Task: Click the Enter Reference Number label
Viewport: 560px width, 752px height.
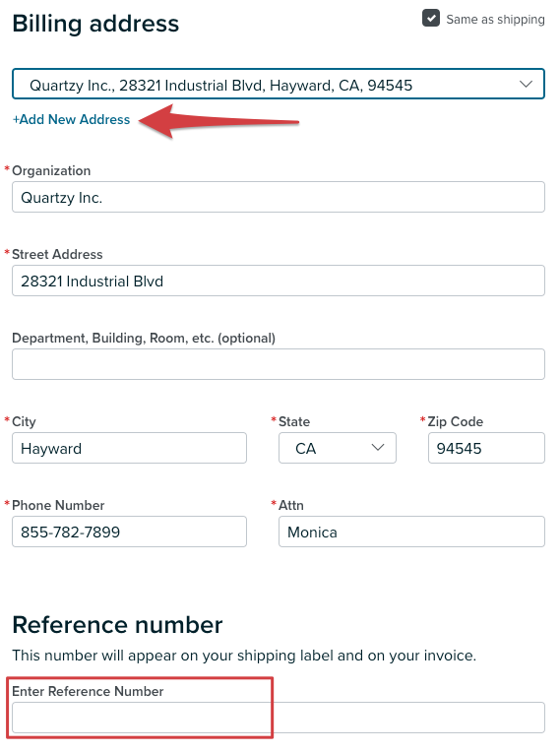Action: tap(88, 691)
